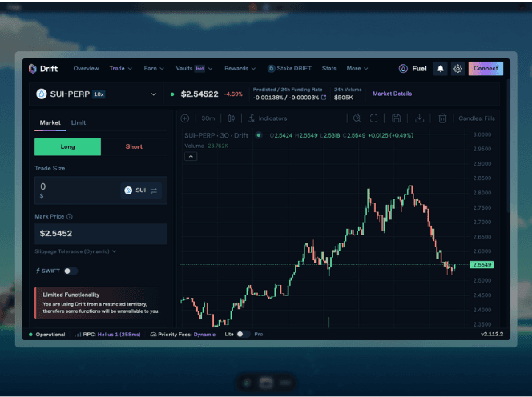Click the Connect wallet button
Viewport: 532px width, 397px height.
coord(486,69)
